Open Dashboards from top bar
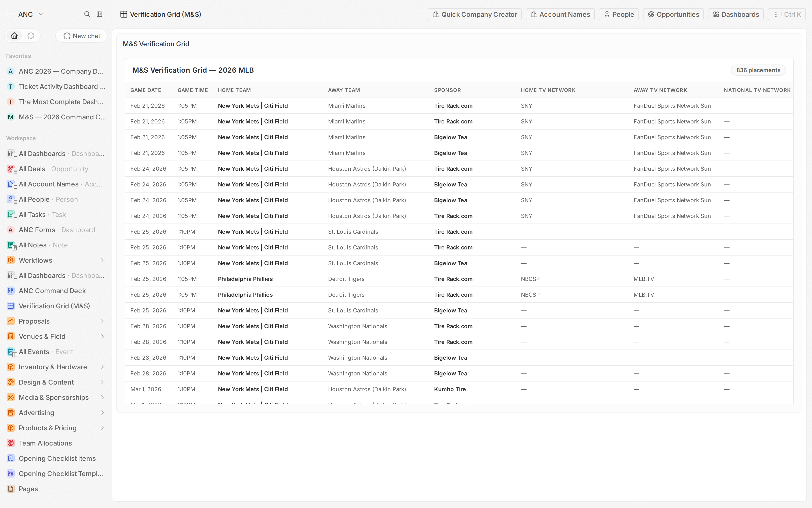Viewport: 812px width, 508px height. point(736,14)
